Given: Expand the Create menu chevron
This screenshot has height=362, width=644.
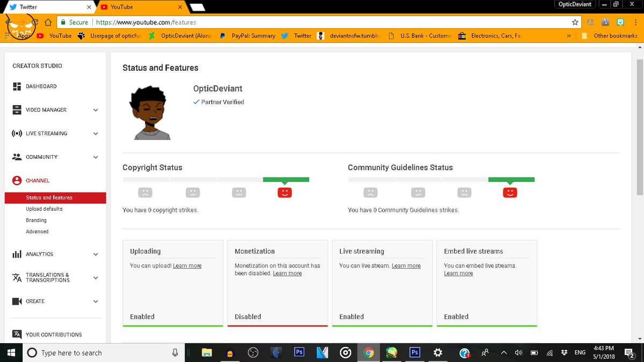Looking at the screenshot, I should click(x=96, y=302).
